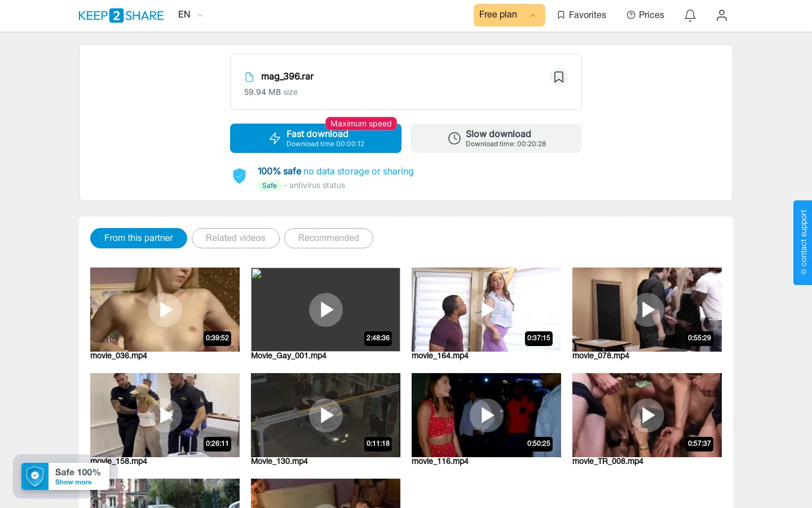Click the 0:11:18 duration badge
812x508 pixels.
point(378,444)
